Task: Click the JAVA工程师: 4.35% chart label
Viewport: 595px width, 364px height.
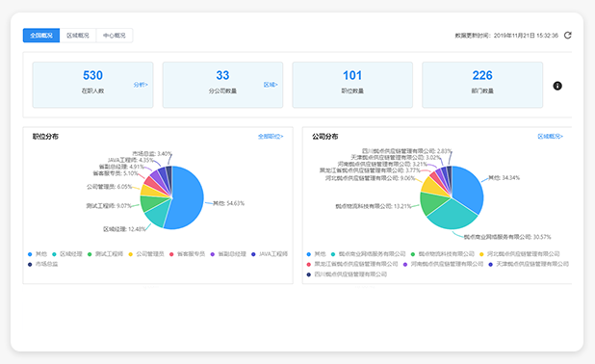Action: click(x=131, y=160)
